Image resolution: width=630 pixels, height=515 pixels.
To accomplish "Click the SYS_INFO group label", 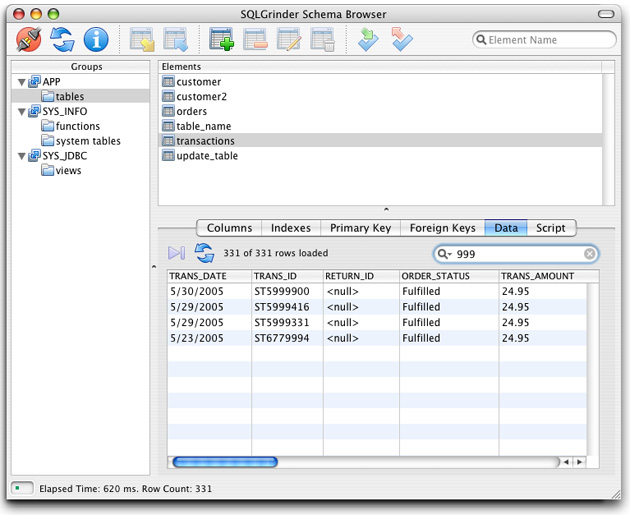I will [x=65, y=111].
